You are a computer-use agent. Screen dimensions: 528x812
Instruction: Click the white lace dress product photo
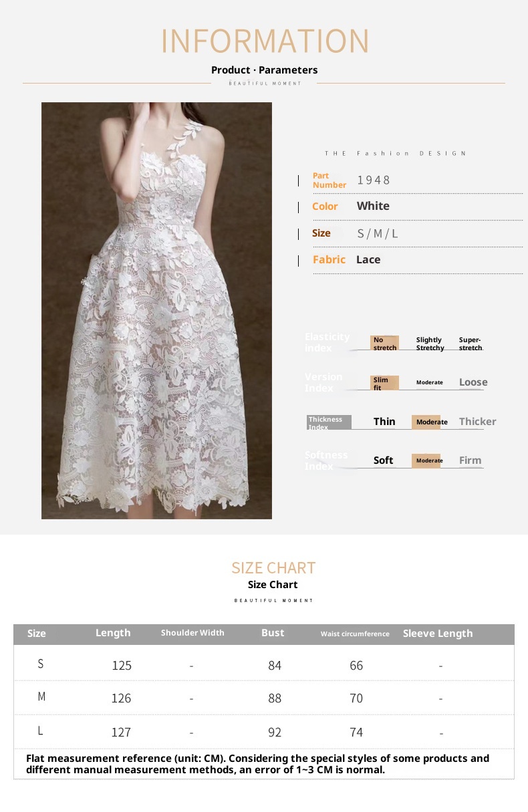[x=156, y=311]
